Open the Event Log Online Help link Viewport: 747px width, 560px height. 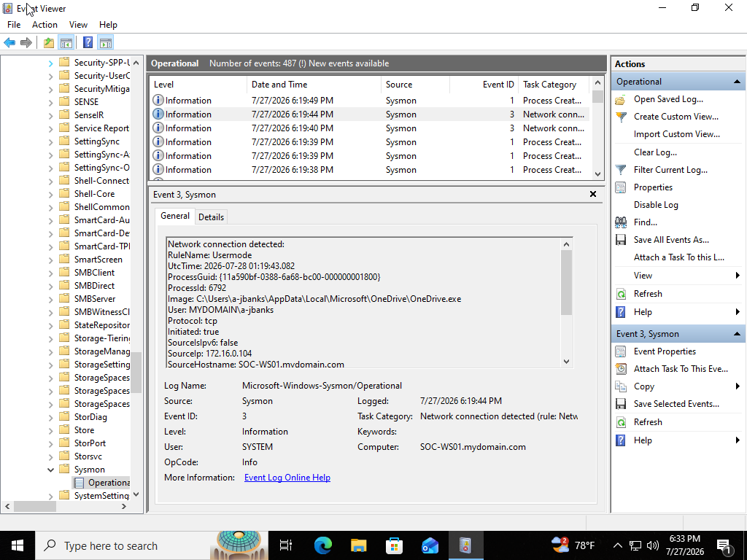coord(287,478)
